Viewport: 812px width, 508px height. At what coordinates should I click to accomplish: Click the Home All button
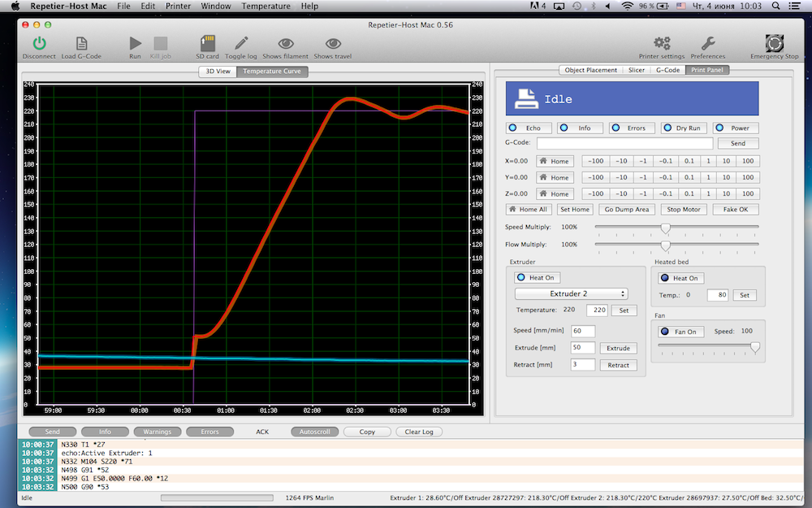(x=529, y=210)
